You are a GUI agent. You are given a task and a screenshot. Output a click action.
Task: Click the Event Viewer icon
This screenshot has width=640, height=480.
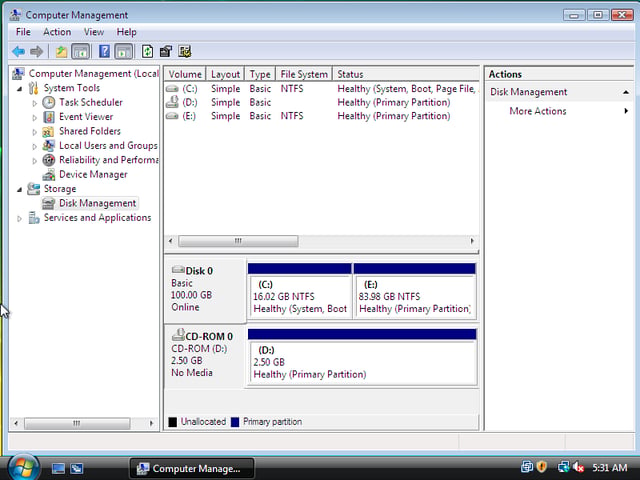49,117
